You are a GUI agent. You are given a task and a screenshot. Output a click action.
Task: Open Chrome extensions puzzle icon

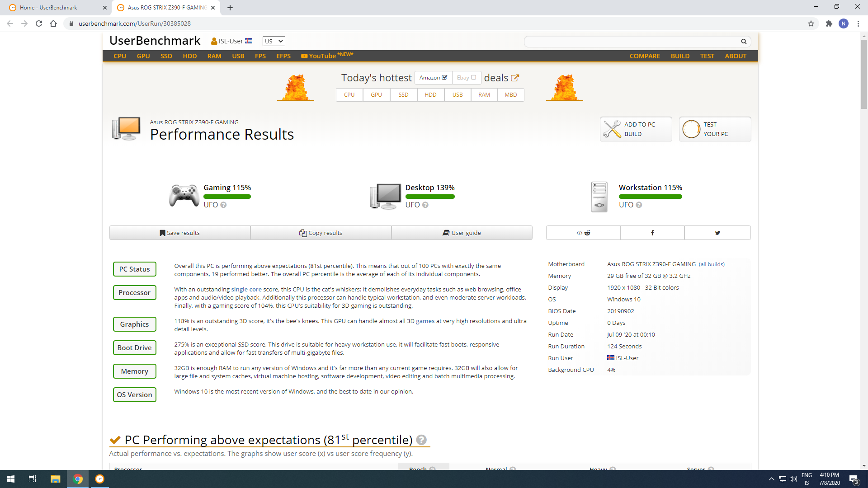(x=829, y=23)
